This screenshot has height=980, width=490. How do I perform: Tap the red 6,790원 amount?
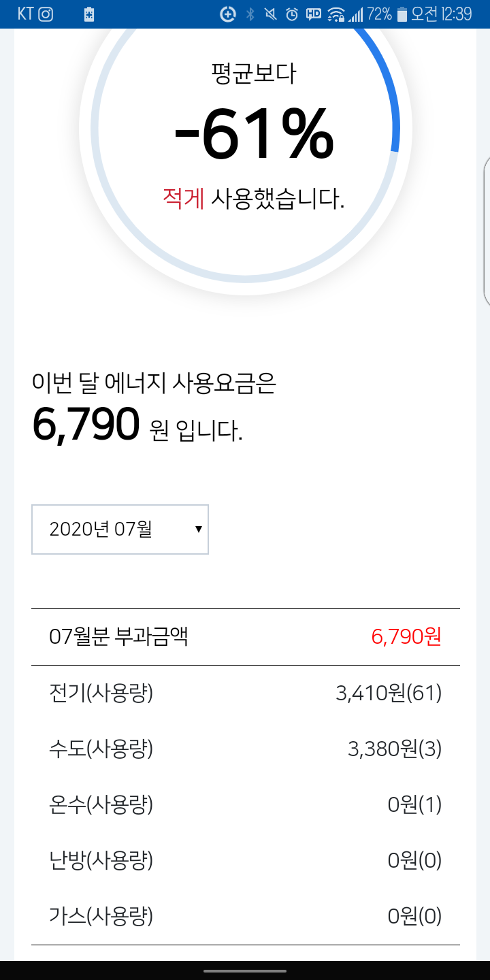coord(406,637)
